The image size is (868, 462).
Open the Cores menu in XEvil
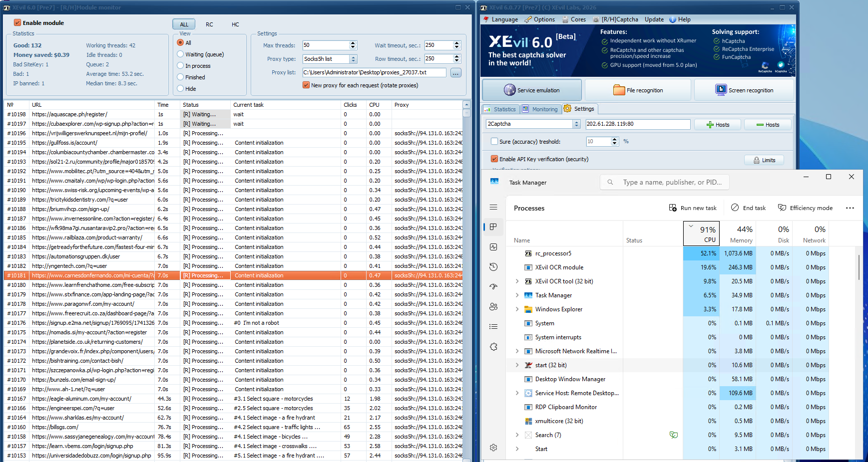click(574, 19)
